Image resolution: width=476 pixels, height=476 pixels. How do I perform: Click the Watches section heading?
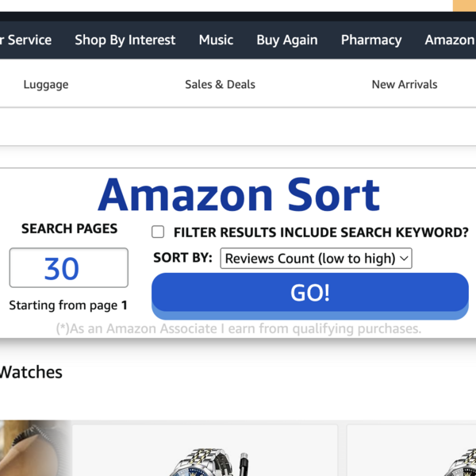click(x=31, y=372)
